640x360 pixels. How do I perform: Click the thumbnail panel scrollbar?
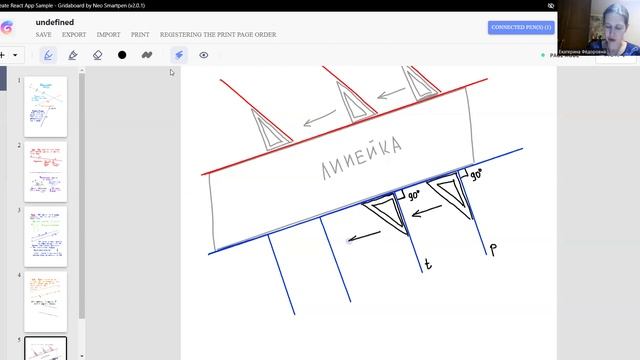click(x=82, y=196)
